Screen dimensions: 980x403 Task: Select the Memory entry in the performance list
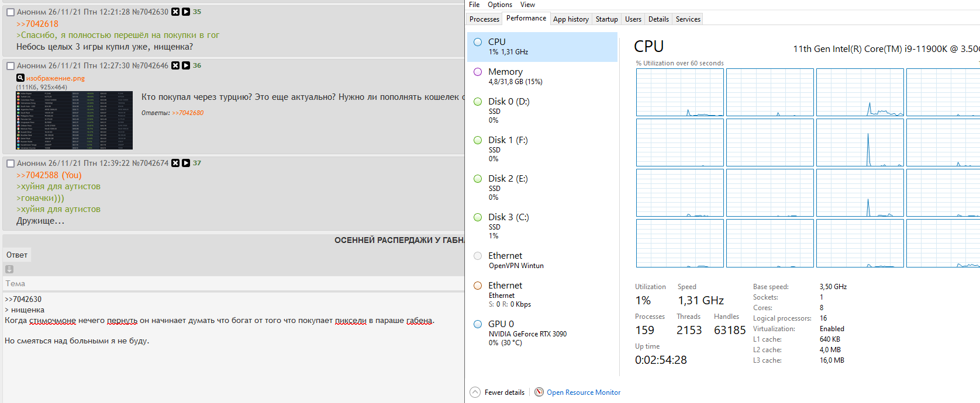coord(542,76)
